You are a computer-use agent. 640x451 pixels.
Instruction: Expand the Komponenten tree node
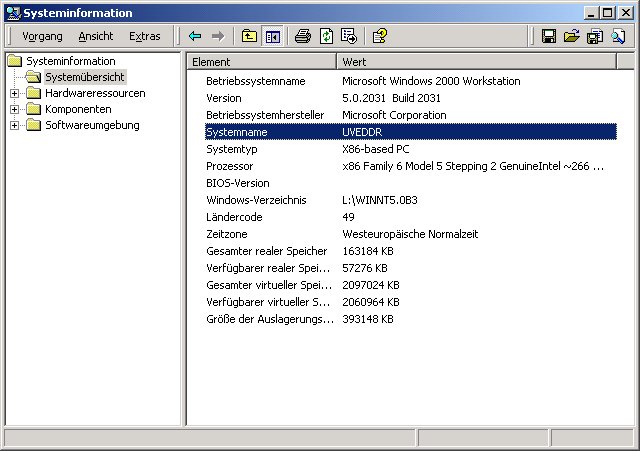[x=14, y=110]
